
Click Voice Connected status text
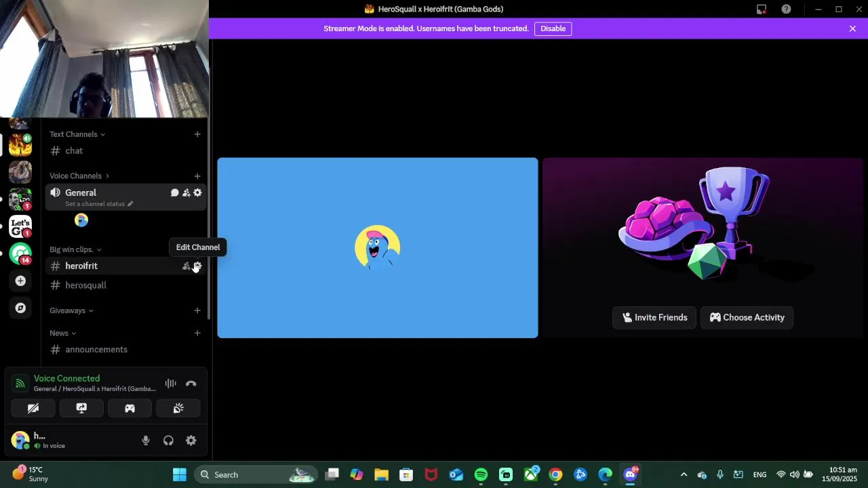coord(66,378)
